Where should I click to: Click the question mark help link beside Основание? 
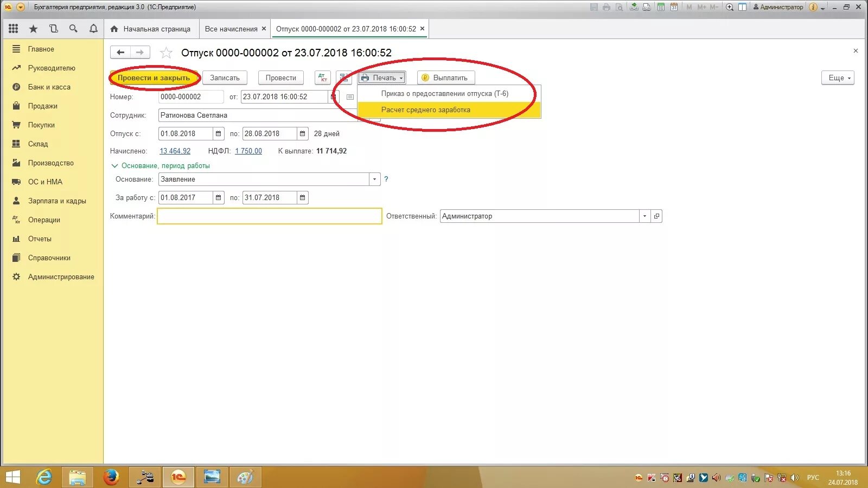click(x=386, y=179)
